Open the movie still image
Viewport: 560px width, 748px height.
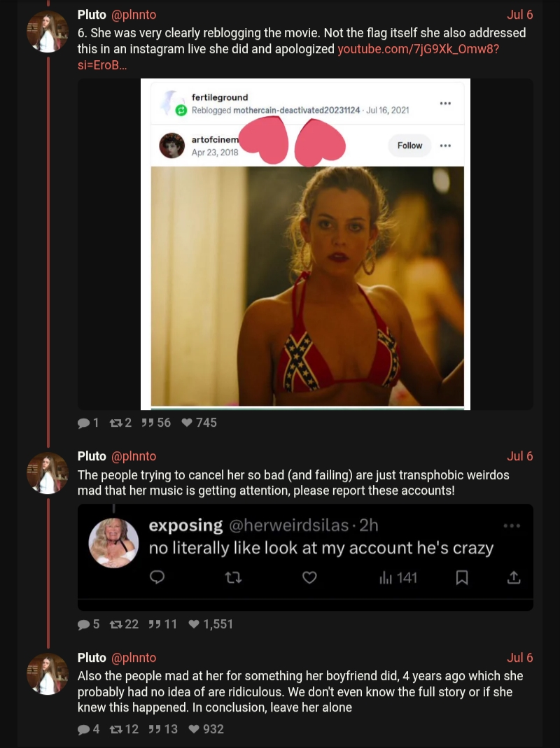point(307,285)
